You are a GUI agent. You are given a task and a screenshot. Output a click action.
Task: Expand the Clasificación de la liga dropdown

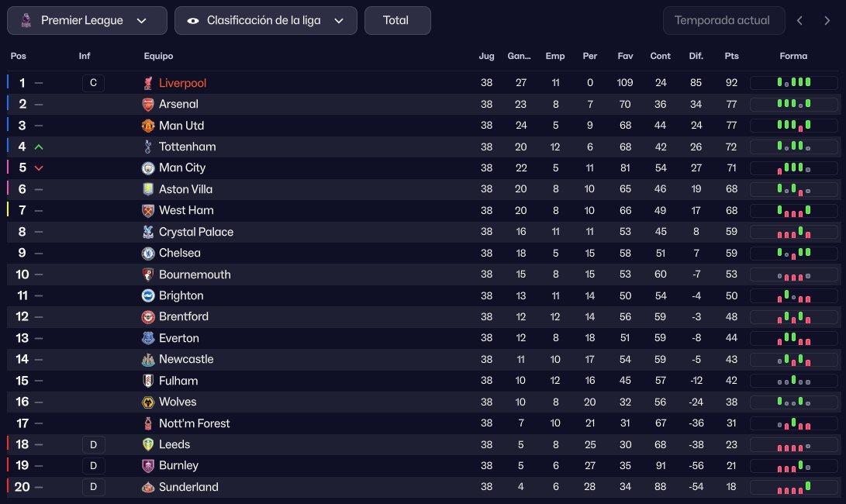pyautogui.click(x=266, y=21)
